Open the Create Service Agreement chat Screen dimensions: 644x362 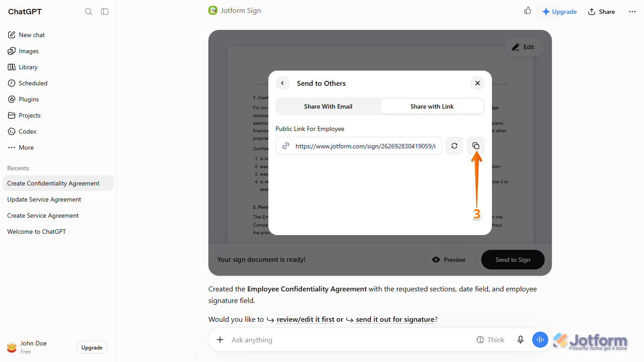(x=58, y=215)
